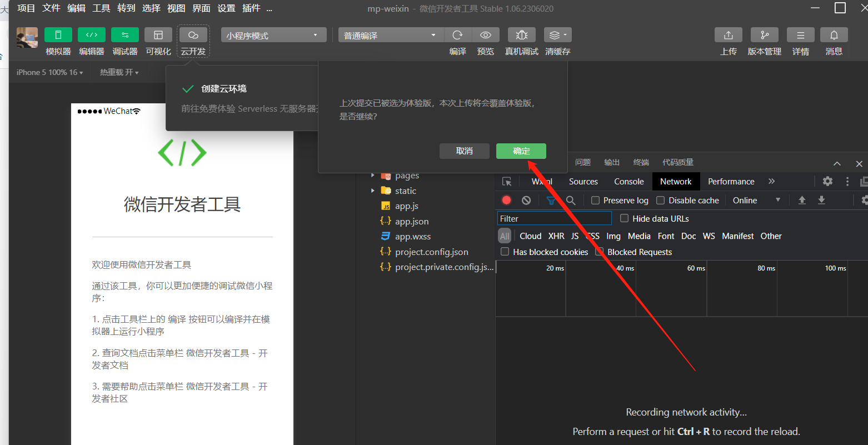Filter requests by Manifest type

tap(737, 236)
